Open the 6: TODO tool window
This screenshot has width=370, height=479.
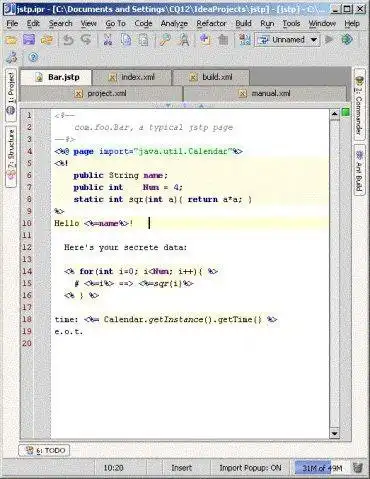coord(44,451)
